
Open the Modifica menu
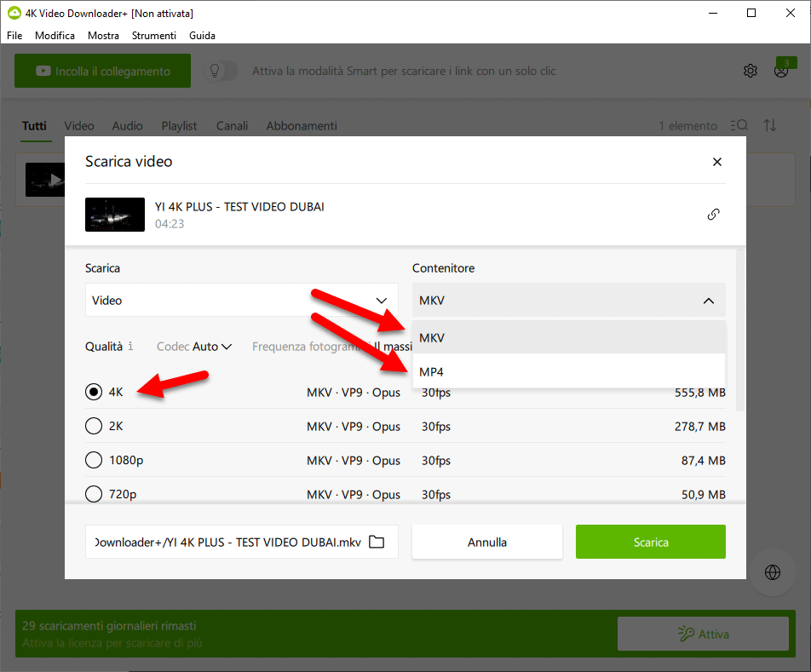(x=55, y=35)
